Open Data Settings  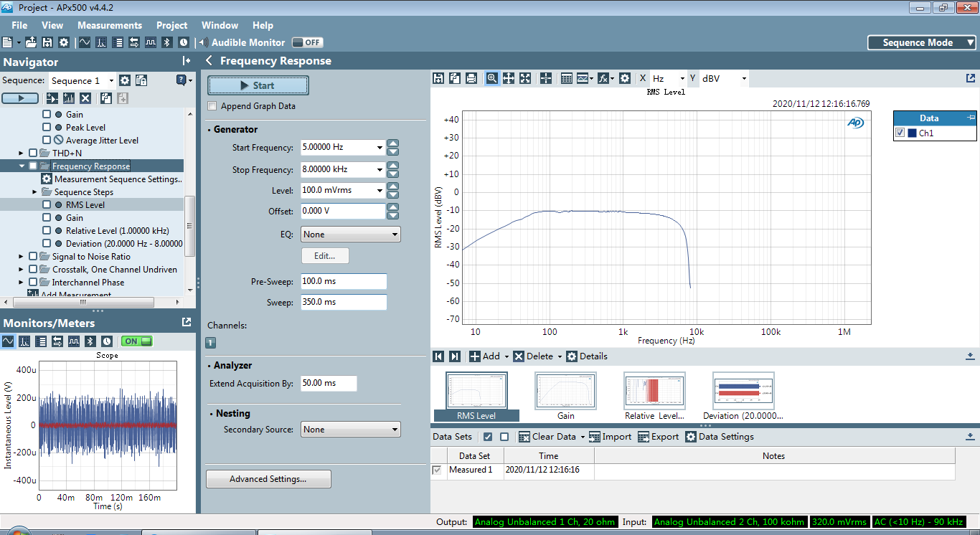coord(720,437)
